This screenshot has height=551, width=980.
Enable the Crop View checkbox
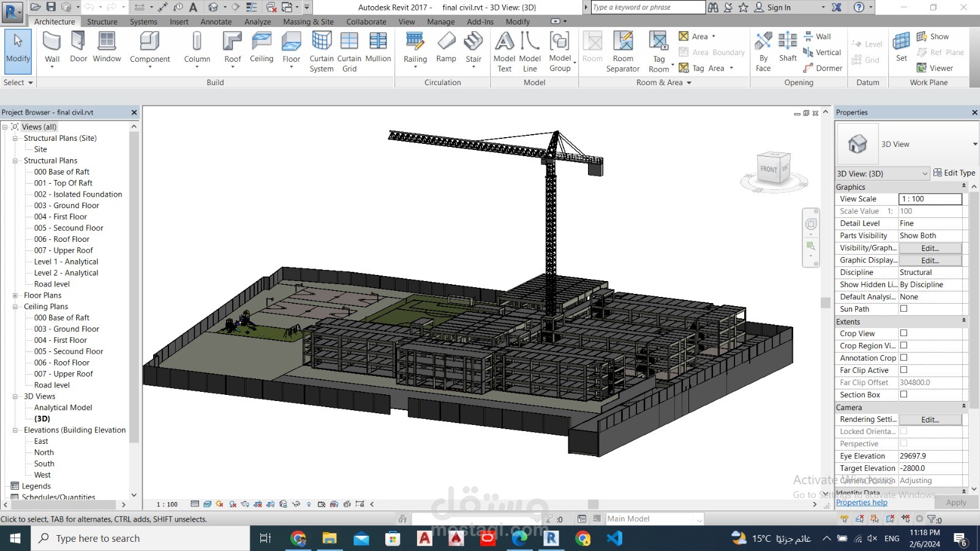point(903,333)
